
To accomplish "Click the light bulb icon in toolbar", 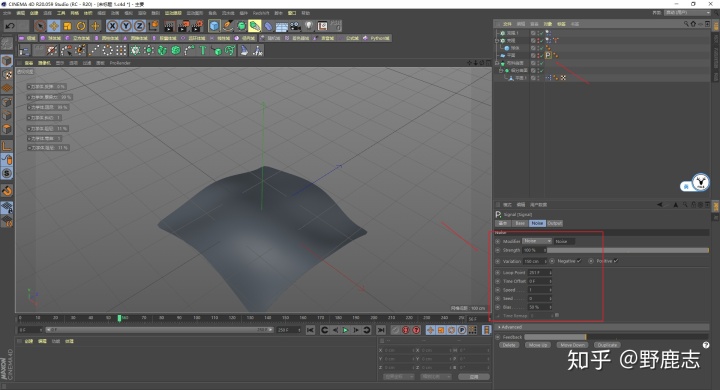I will (x=309, y=26).
